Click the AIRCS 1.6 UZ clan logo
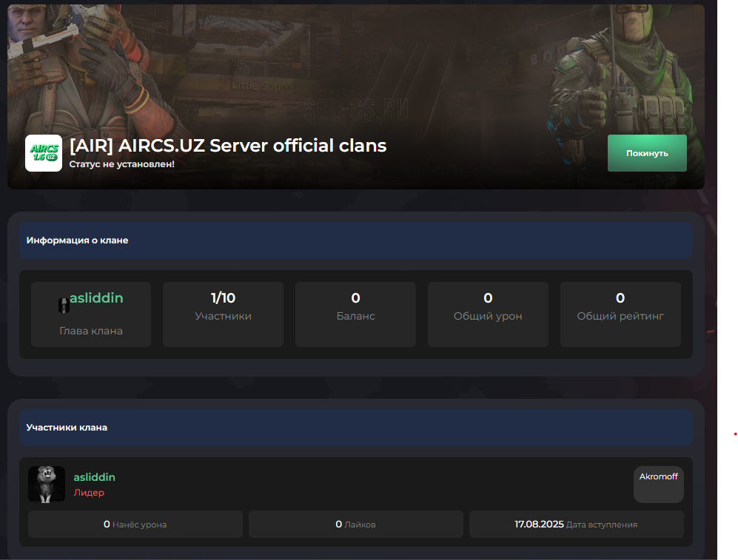This screenshot has height=560, width=738. click(x=43, y=153)
